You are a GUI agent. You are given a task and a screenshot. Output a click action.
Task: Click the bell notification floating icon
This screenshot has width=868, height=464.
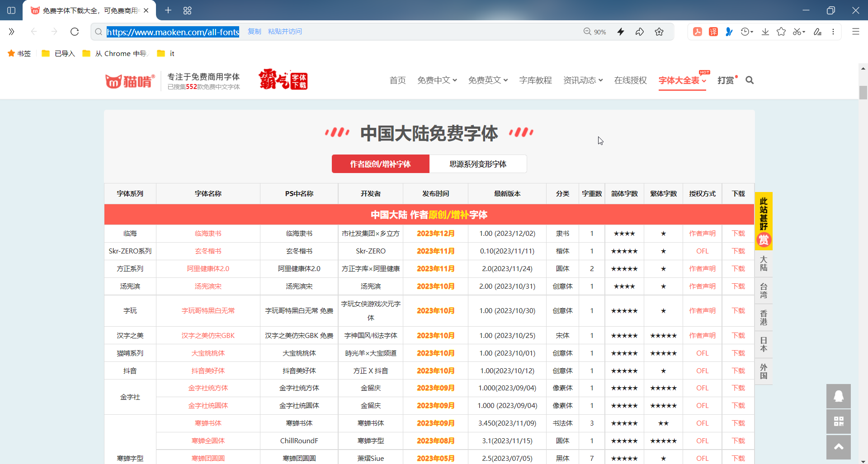839,396
